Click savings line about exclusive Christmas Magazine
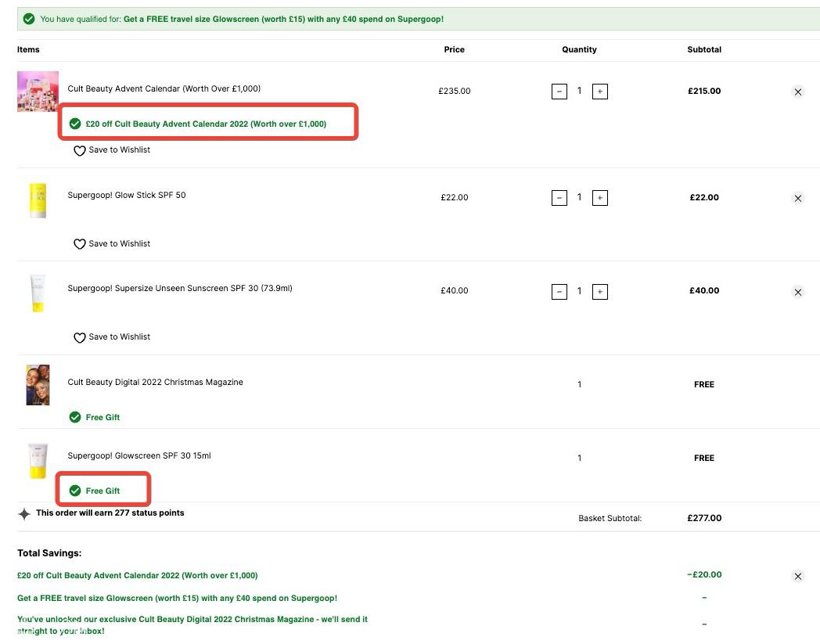Image resolution: width=820 pixels, height=644 pixels. (x=192, y=625)
